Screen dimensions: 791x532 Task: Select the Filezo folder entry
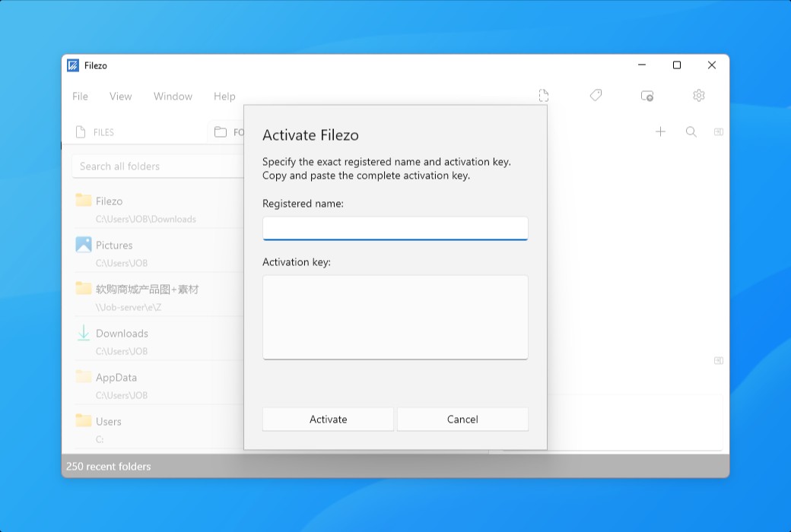click(x=159, y=209)
